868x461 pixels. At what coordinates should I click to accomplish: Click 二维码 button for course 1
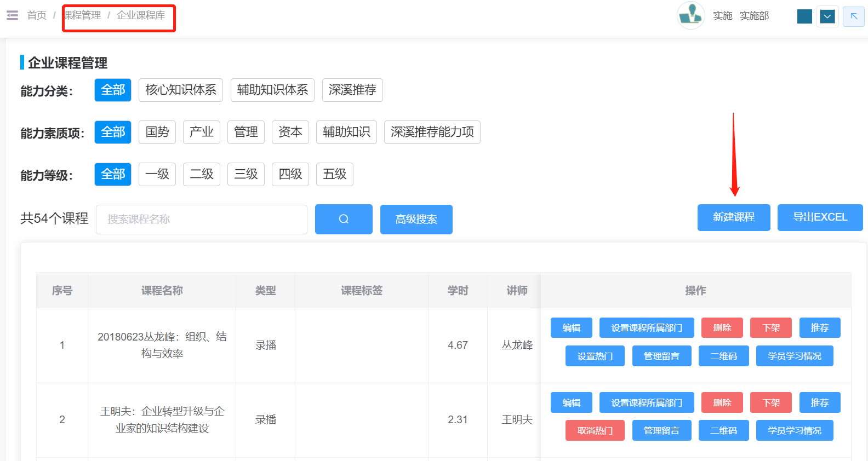pyautogui.click(x=723, y=356)
